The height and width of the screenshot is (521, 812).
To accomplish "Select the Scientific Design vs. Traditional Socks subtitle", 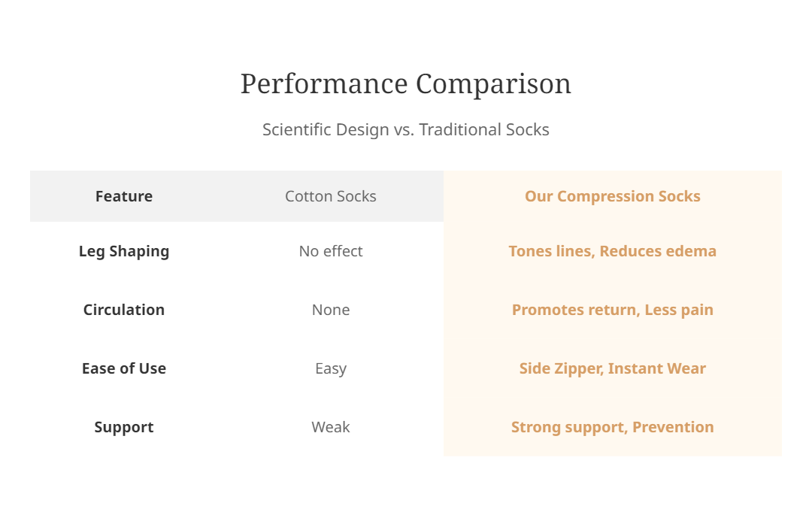I will (x=405, y=129).
